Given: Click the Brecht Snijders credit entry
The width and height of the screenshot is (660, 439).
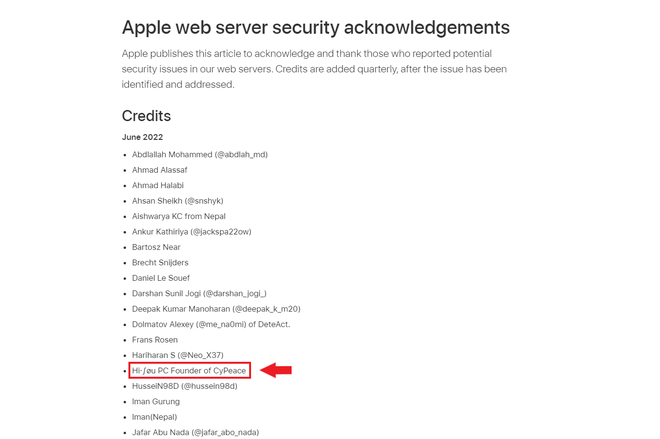Looking at the screenshot, I should tap(160, 263).
